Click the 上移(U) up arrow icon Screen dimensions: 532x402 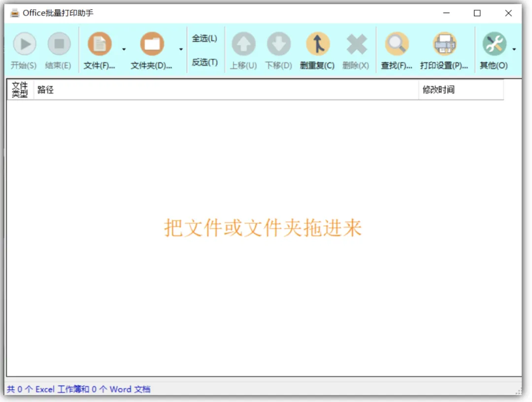click(x=243, y=44)
